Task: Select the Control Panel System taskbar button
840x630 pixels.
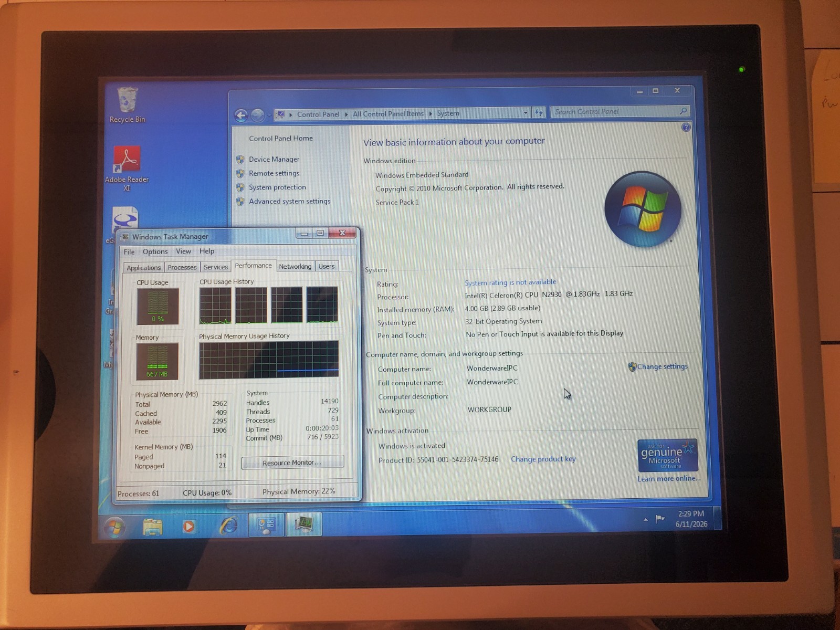Action: (x=266, y=525)
